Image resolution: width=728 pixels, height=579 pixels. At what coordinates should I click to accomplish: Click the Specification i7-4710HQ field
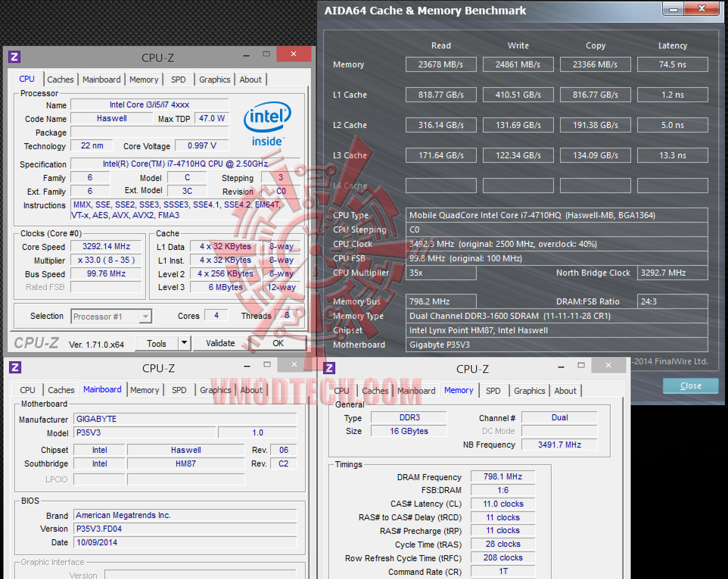[185, 164]
